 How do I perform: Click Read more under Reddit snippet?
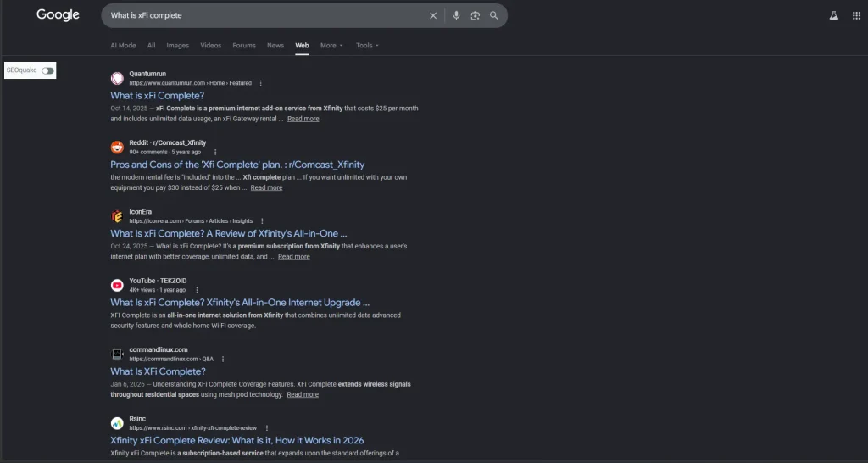coord(266,187)
